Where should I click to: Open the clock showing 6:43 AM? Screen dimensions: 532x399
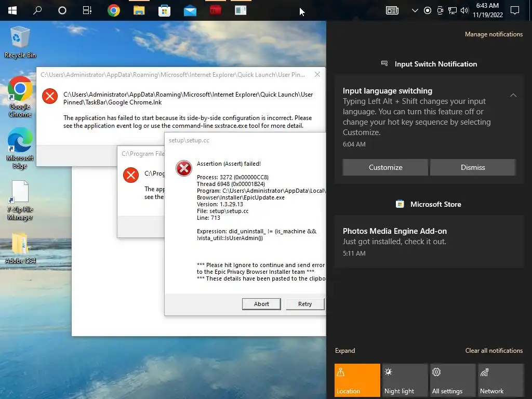(487, 10)
